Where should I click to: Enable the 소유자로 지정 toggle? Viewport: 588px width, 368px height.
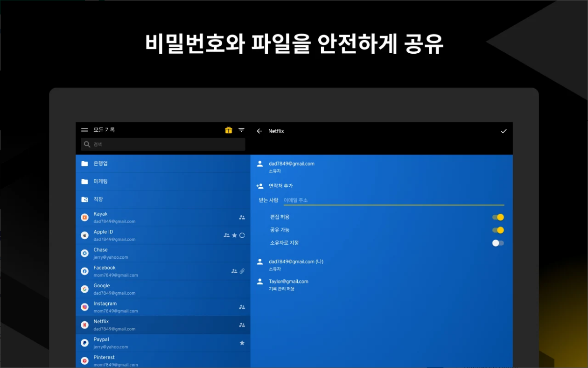pyautogui.click(x=497, y=243)
